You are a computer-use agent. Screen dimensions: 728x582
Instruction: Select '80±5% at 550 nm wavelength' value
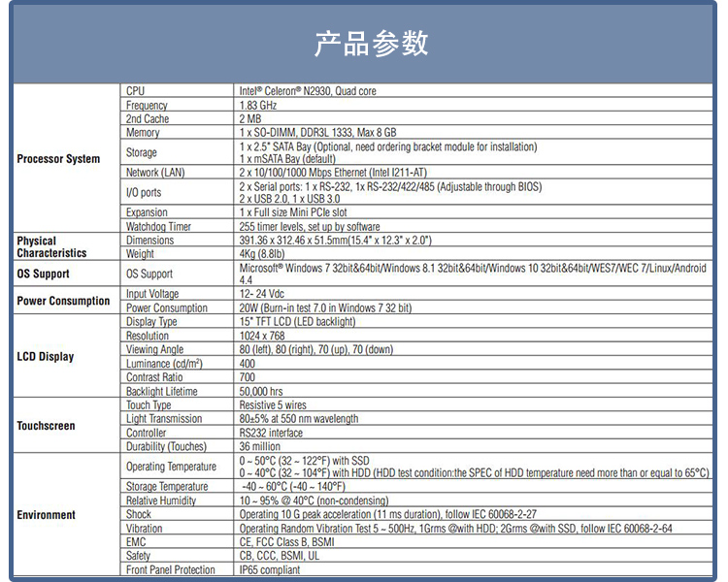[299, 419]
